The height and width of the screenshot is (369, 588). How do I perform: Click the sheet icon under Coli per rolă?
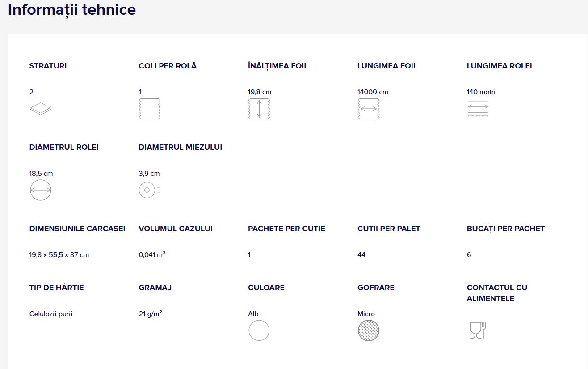point(150,109)
